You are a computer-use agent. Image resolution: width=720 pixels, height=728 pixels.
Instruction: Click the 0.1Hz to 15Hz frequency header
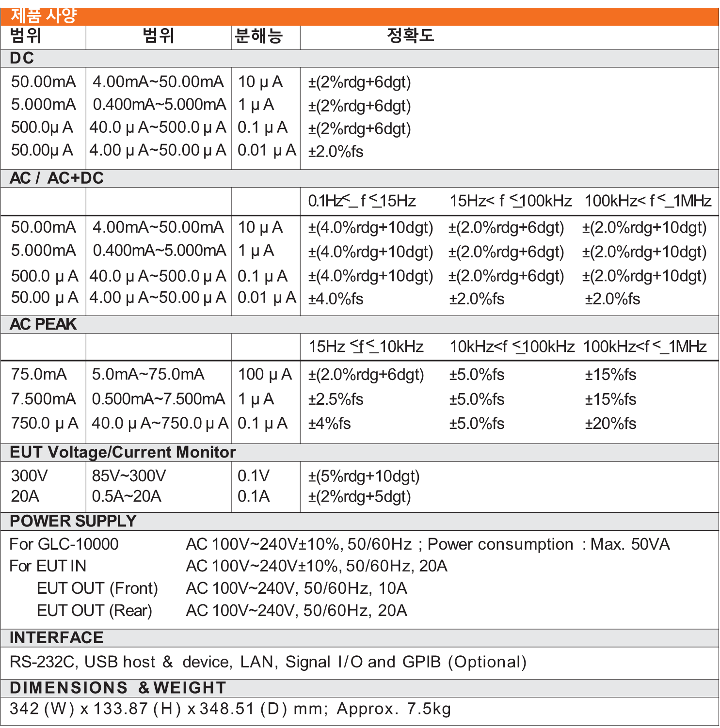362,201
